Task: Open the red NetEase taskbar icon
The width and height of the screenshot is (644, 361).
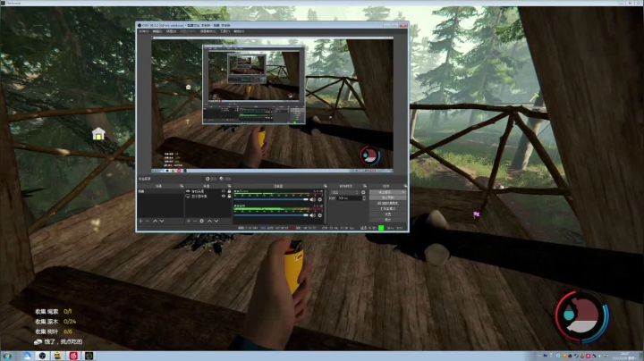Action: (73, 356)
